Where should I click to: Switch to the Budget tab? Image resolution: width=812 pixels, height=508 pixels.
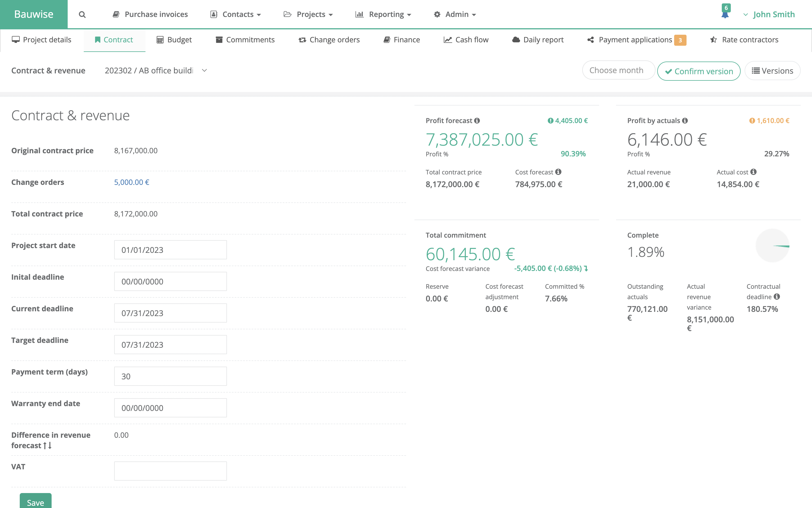pyautogui.click(x=174, y=40)
